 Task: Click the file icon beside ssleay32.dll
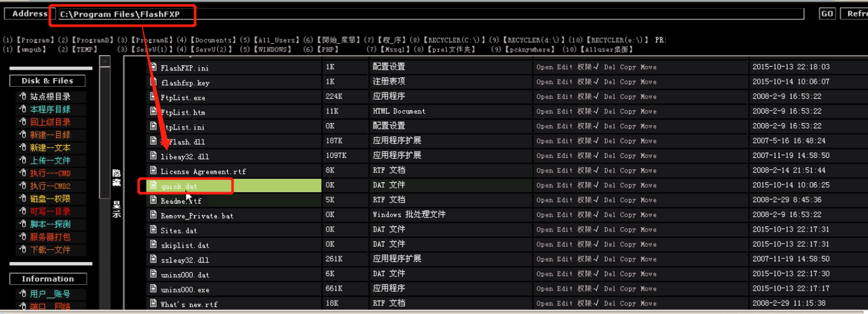tap(152, 259)
